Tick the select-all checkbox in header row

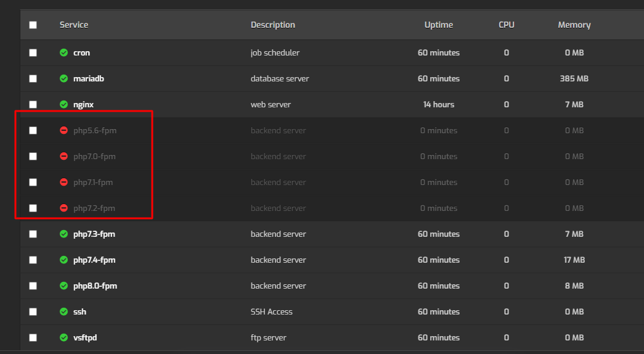pos(33,25)
